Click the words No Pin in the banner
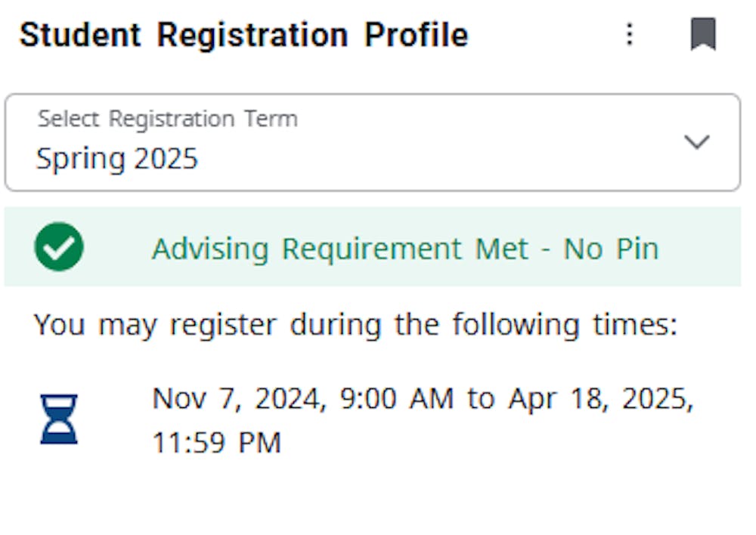Viewport: 756px width, 535px height. [x=611, y=249]
